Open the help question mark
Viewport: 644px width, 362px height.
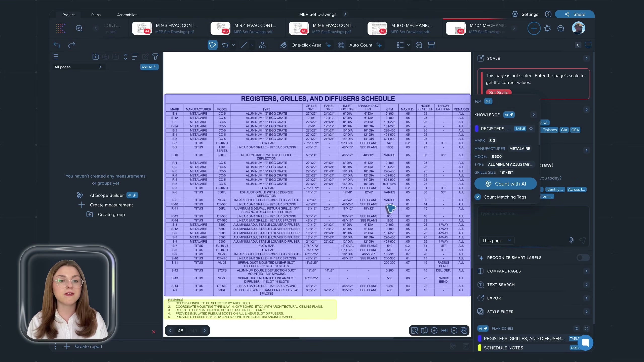point(548,14)
